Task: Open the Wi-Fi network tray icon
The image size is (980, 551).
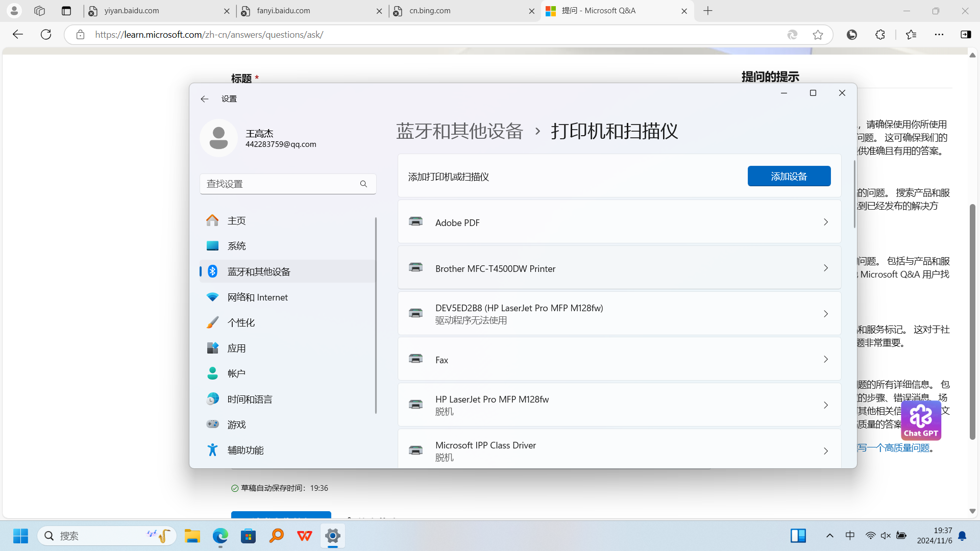Action: [871, 536]
